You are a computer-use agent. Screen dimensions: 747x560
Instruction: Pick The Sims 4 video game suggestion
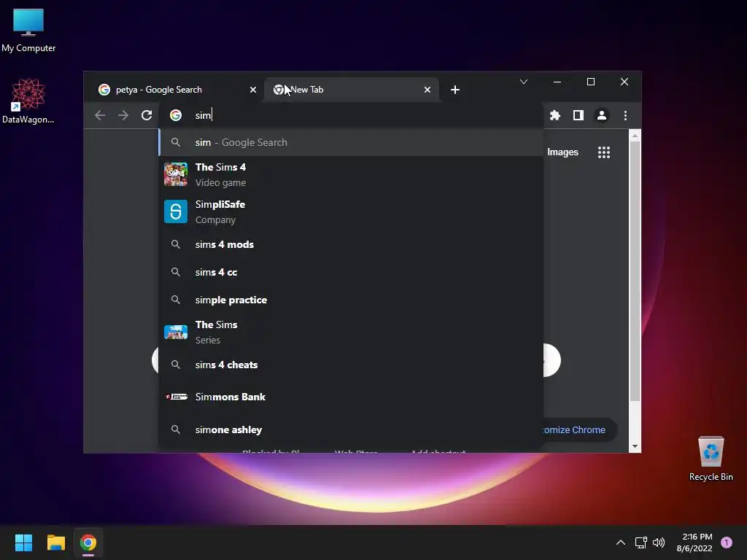[x=351, y=174]
